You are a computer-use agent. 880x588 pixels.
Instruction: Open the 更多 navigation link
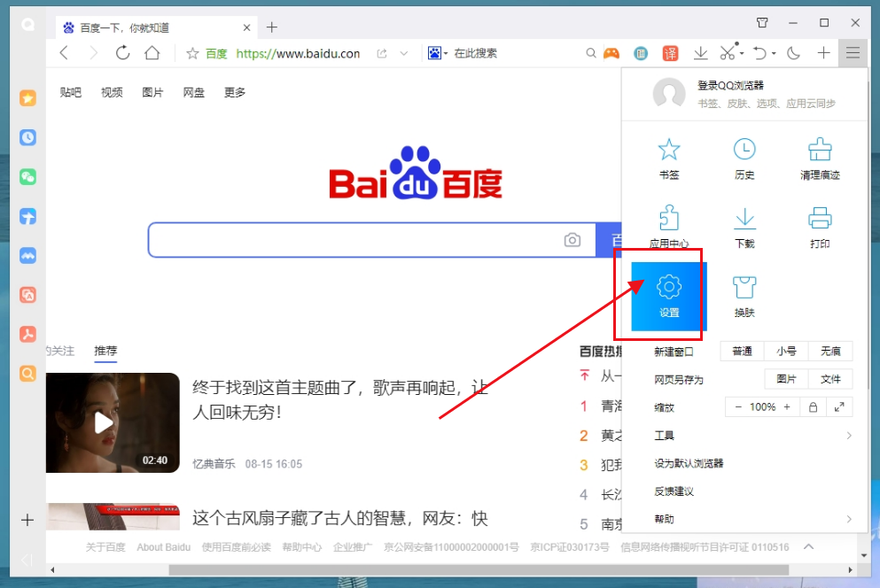point(235,93)
